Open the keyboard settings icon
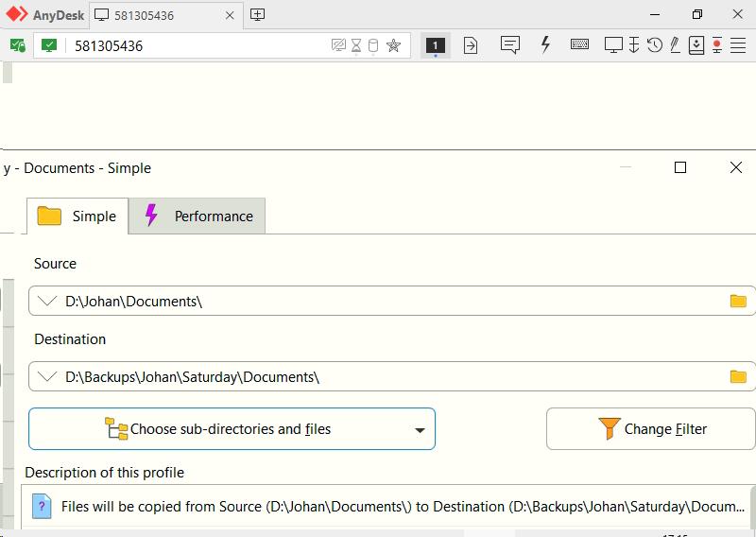This screenshot has width=756, height=537. pyautogui.click(x=579, y=45)
